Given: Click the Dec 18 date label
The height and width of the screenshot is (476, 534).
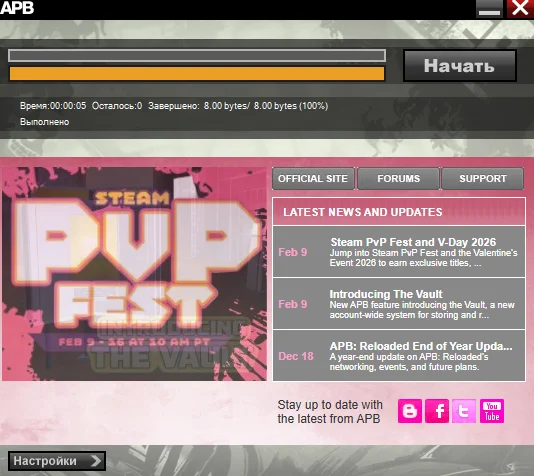Looking at the screenshot, I should tap(296, 356).
